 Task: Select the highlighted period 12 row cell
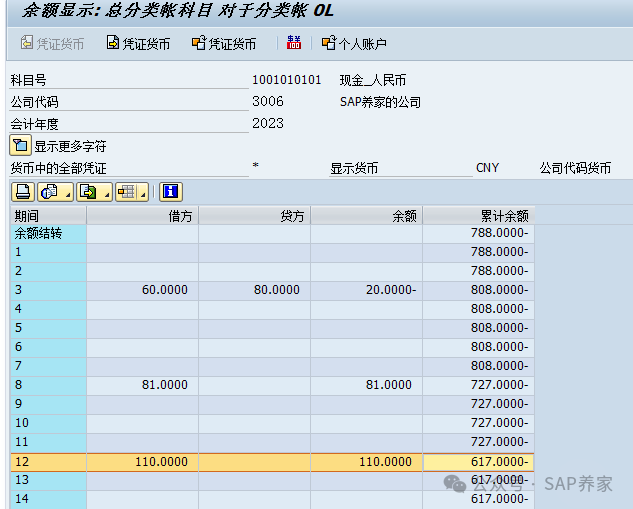(x=48, y=462)
